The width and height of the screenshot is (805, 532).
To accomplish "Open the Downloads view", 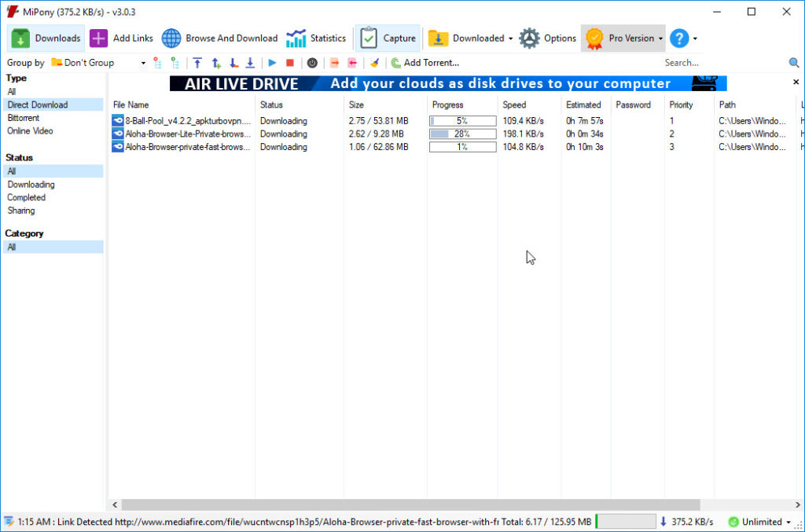I will [x=46, y=38].
